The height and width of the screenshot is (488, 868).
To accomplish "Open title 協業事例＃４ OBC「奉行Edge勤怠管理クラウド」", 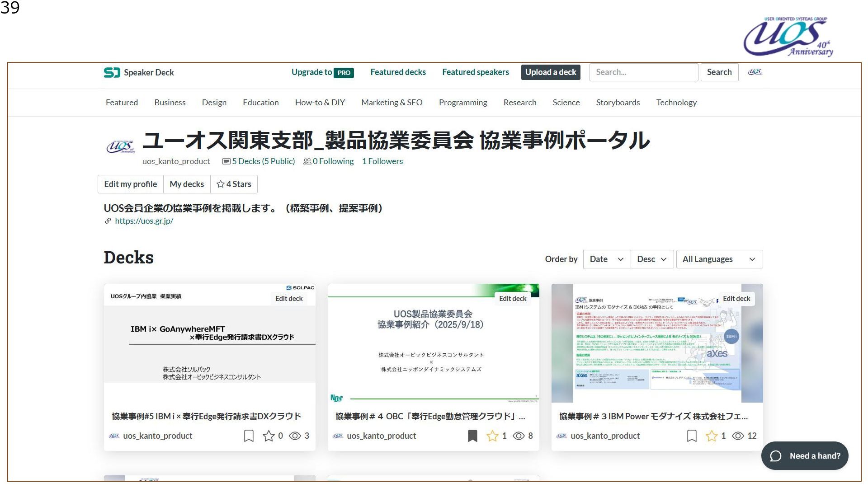I will (430, 416).
